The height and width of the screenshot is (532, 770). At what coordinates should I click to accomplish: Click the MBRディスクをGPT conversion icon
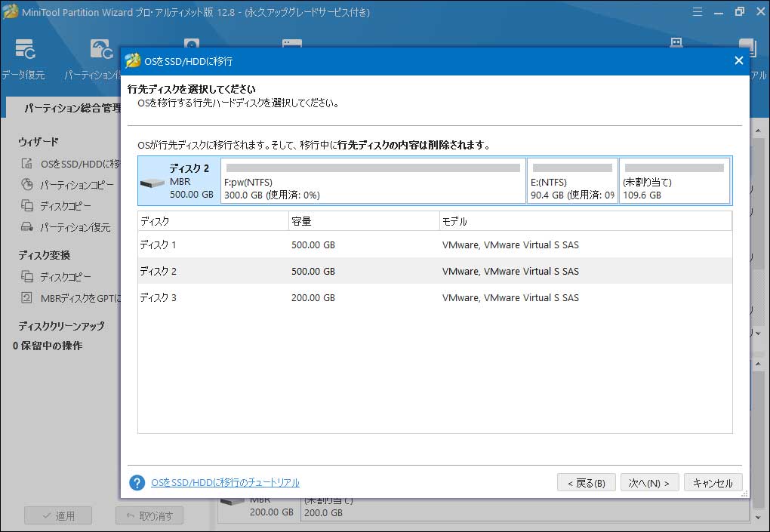click(27, 297)
